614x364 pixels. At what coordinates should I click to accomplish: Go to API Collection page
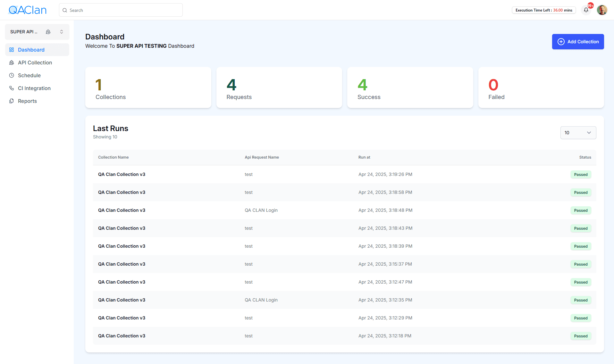[37, 62]
